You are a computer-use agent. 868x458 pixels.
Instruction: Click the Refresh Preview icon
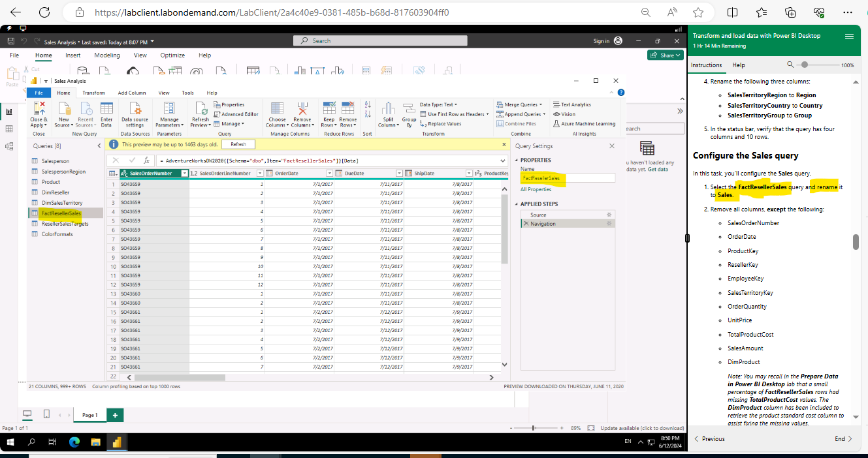pos(201,108)
